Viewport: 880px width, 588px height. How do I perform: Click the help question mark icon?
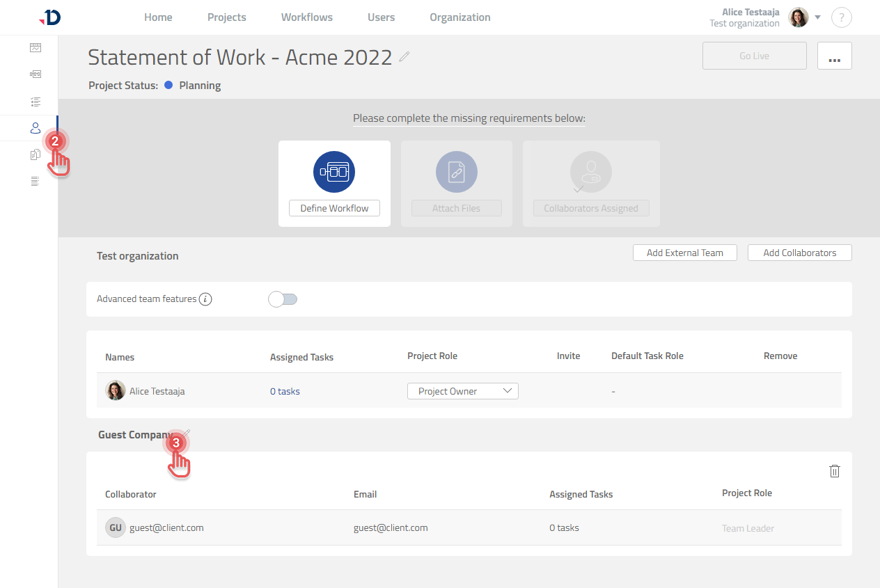841,18
